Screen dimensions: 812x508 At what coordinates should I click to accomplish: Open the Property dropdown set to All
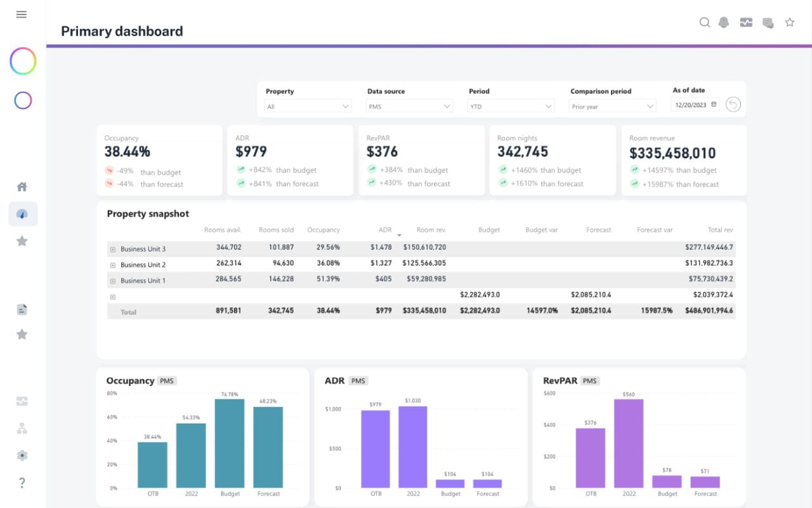click(x=308, y=107)
